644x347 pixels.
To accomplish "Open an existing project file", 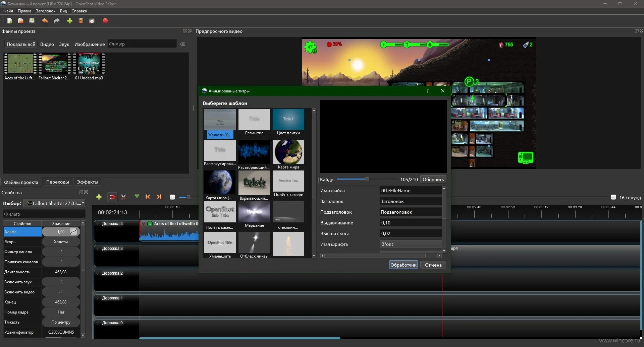I will click(x=20, y=21).
